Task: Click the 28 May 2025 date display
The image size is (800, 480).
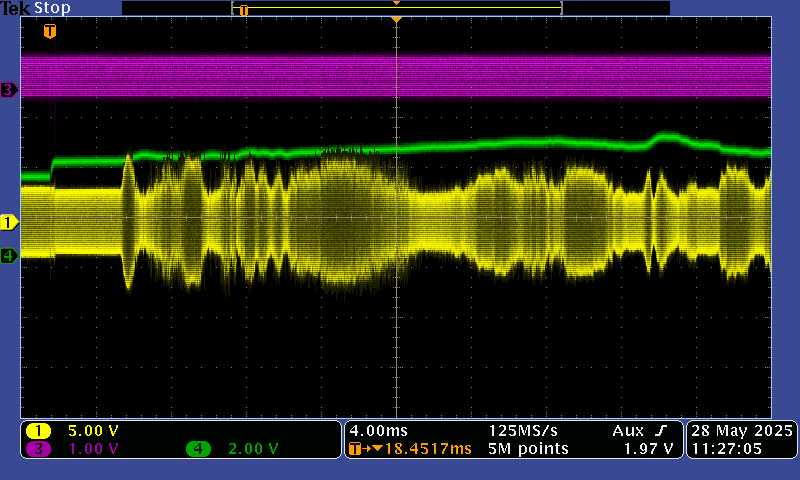Action: coord(741,430)
